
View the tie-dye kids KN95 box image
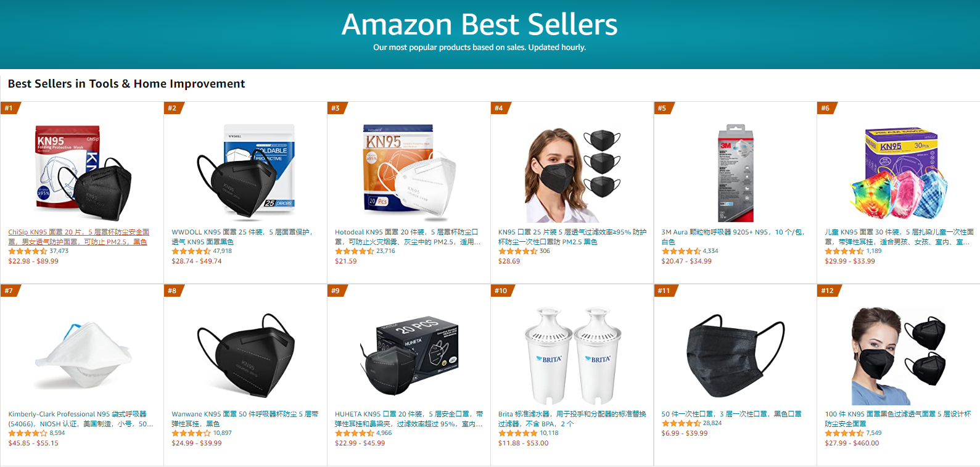point(899,173)
